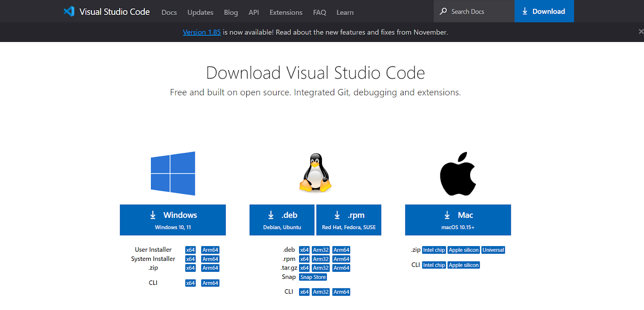The image size is (644, 310).
Task: Download the .deb Debian, Ubuntu package
Action: [282, 220]
